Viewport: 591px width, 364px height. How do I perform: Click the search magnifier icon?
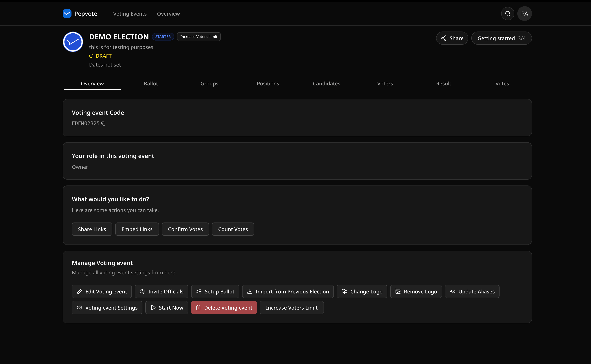pyautogui.click(x=507, y=14)
